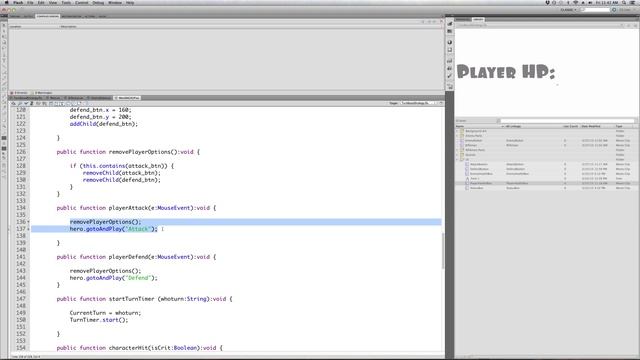This screenshot has width=640, height=360.
Task: Click the stroke color swatch in the Tools panel
Action: (x=4, y=138)
